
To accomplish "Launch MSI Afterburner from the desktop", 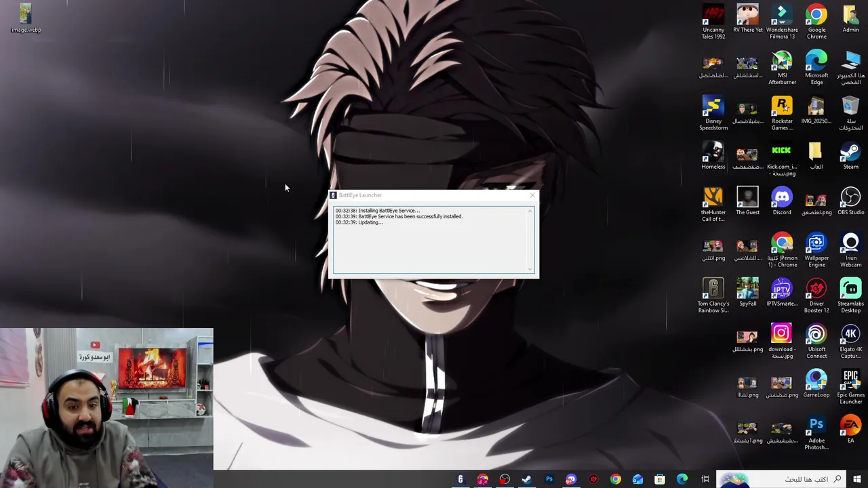I will click(x=782, y=67).
